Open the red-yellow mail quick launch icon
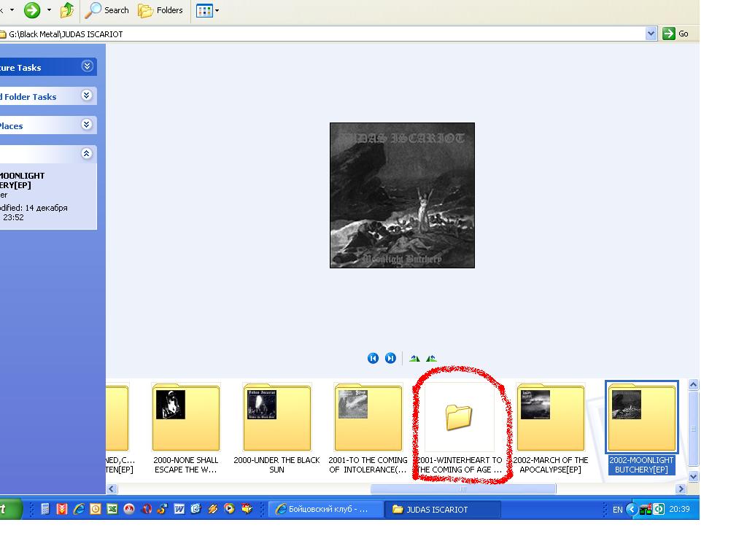The image size is (747, 560). coord(62,509)
